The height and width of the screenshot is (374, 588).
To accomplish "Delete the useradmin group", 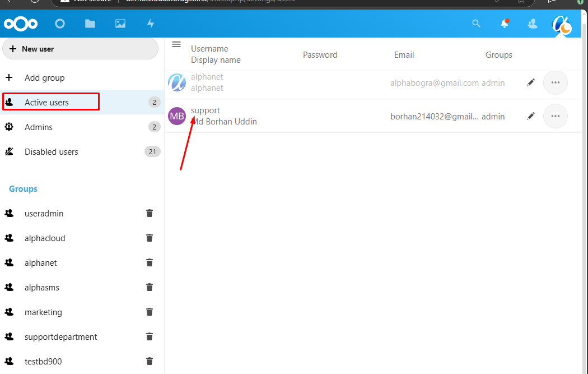I will [x=150, y=214].
